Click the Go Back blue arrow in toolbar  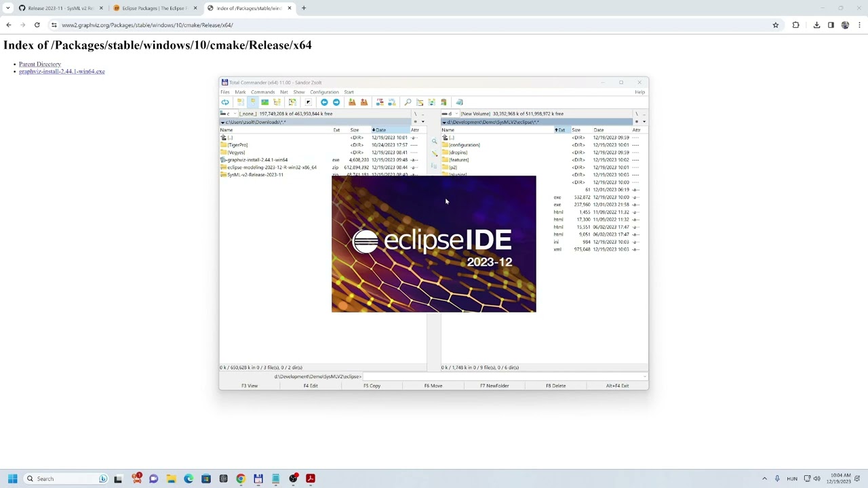[324, 102]
